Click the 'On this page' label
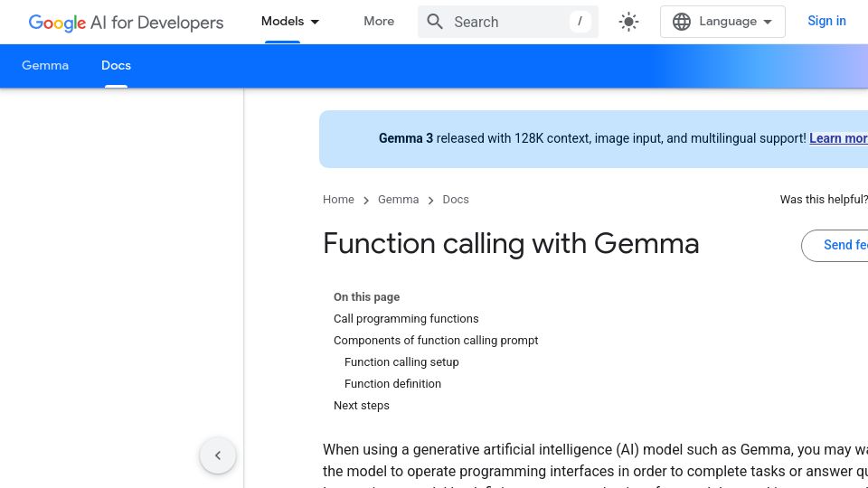 [366, 297]
